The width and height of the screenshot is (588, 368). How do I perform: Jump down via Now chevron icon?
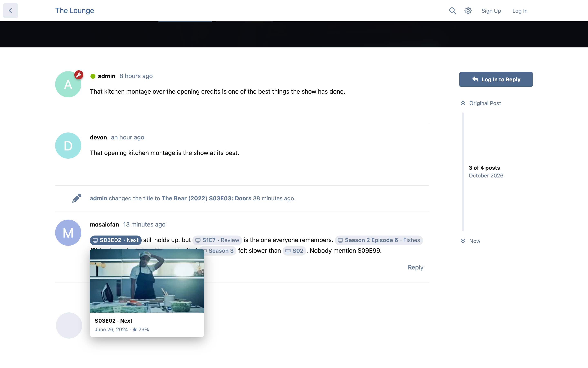point(463,241)
